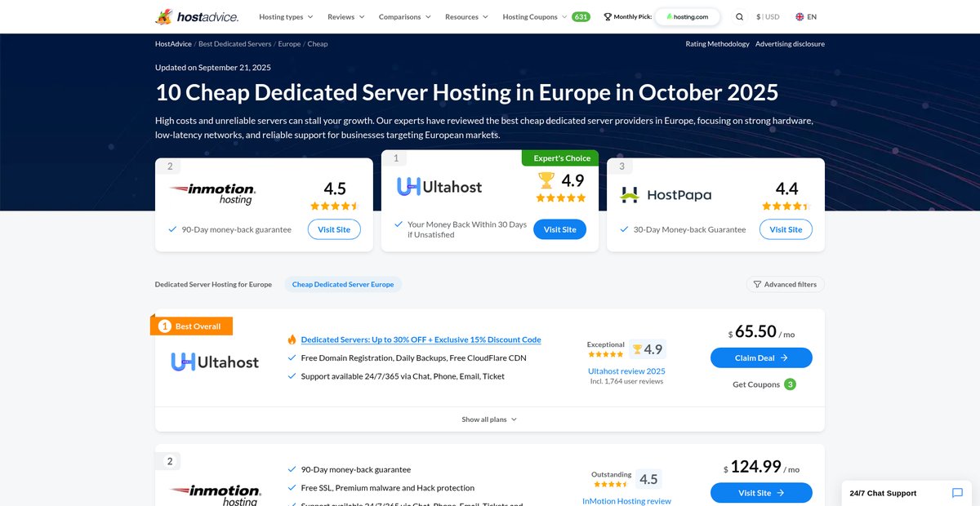The image size is (980, 506).
Task: Click Support available 24/7/365 line in Ultahost listing
Action: tap(403, 376)
